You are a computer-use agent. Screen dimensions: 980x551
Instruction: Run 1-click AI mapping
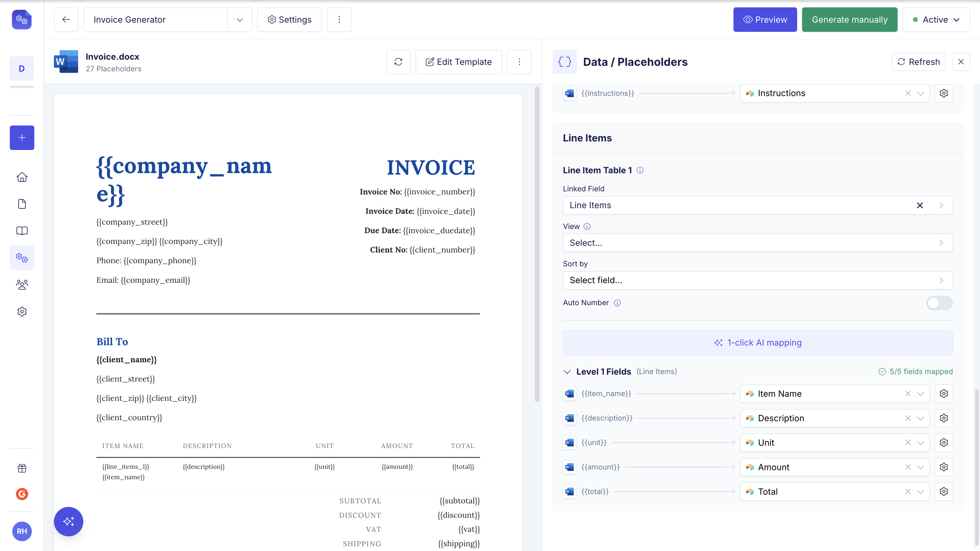click(757, 343)
